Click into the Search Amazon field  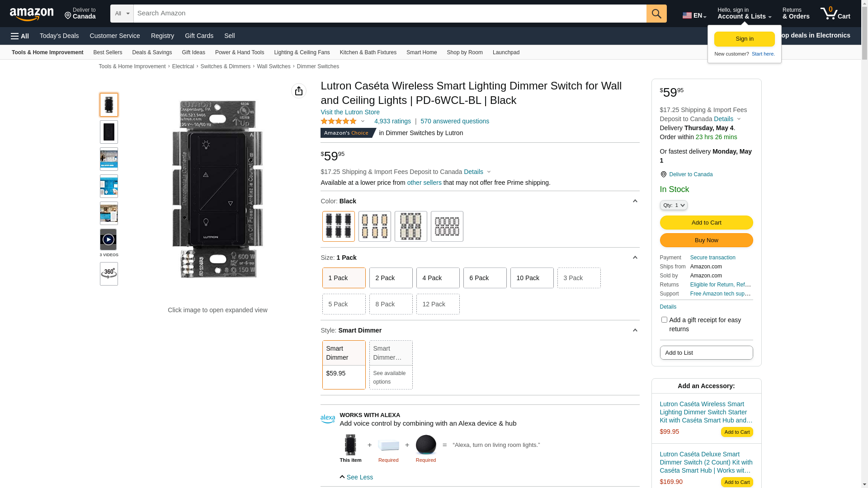[390, 14]
